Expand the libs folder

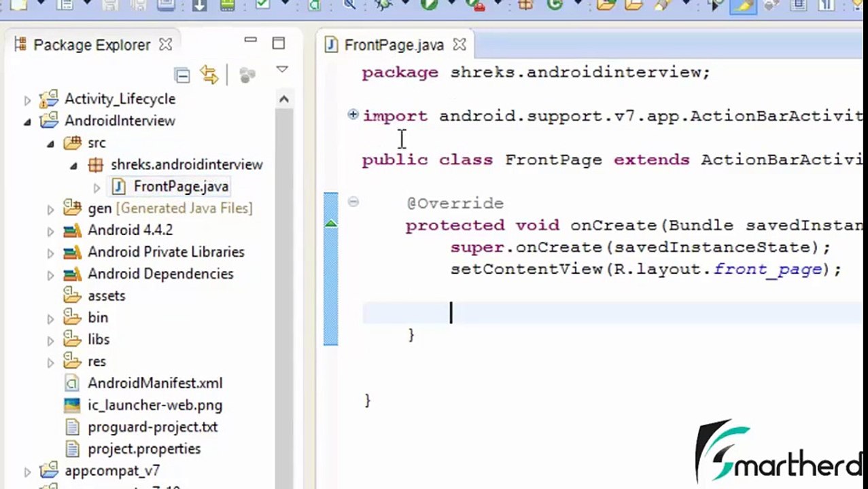50,340
